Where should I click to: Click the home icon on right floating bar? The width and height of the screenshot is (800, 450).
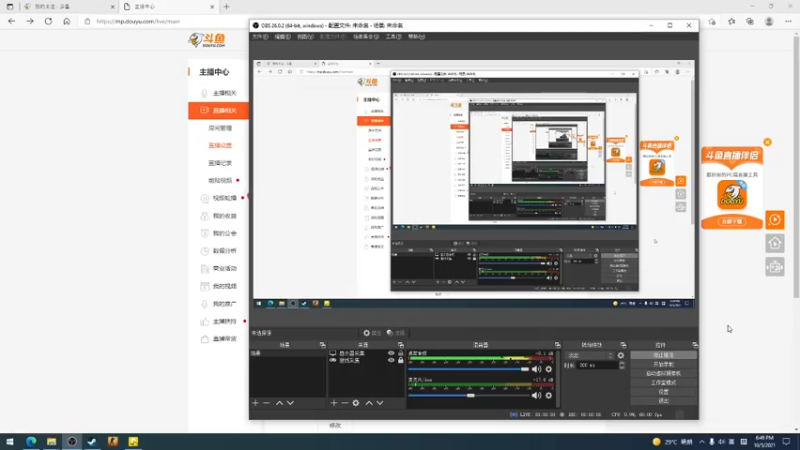774,243
